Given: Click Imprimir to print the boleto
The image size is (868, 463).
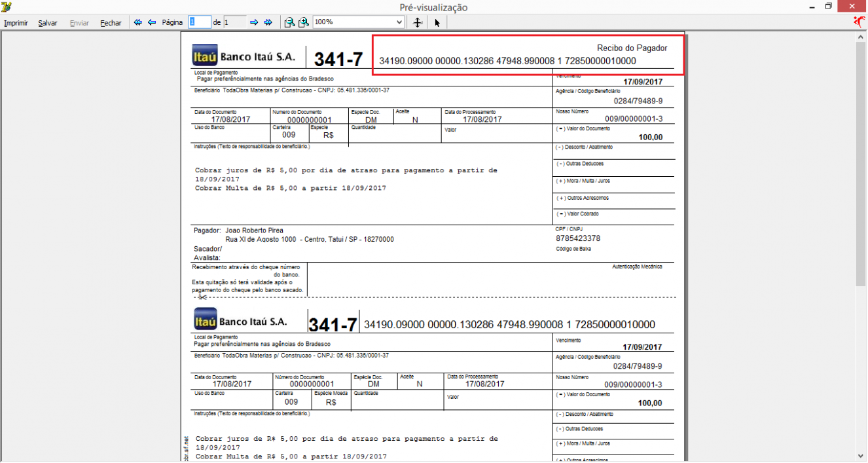Looking at the screenshot, I should pyautogui.click(x=16, y=23).
